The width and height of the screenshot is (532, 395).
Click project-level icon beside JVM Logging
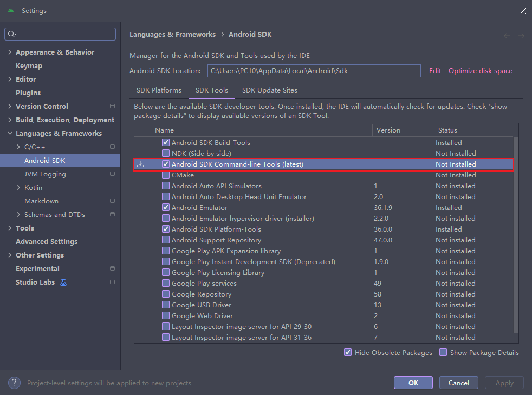pos(112,174)
